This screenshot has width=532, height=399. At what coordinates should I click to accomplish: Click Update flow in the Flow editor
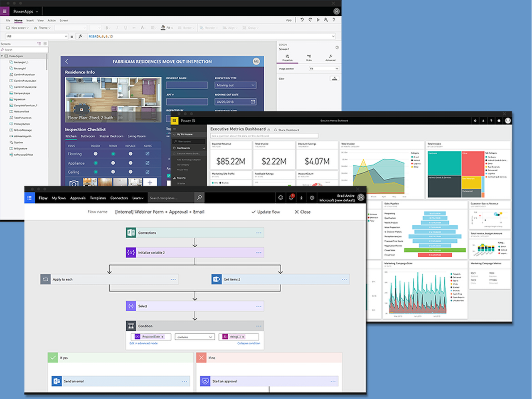coord(266,212)
